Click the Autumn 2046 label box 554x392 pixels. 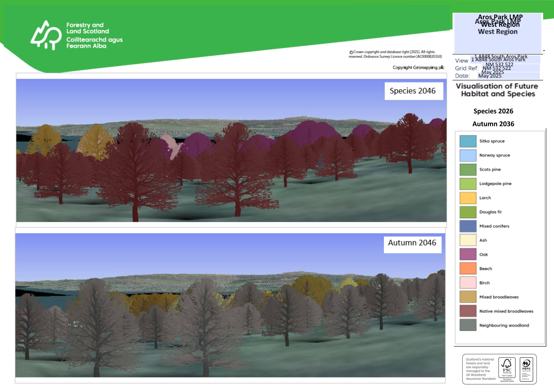pos(413,245)
